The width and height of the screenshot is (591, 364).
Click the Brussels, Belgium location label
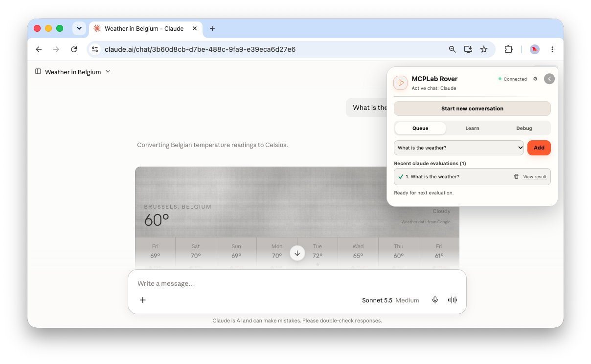click(178, 207)
